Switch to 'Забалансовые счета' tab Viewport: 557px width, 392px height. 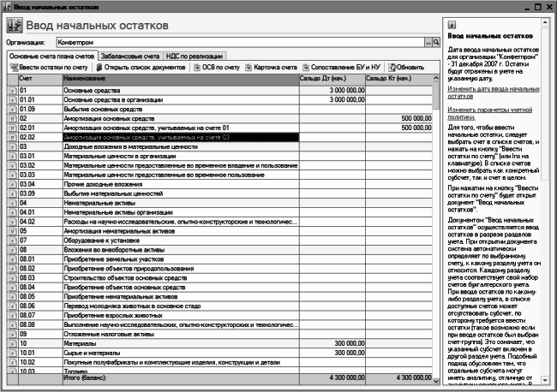(x=130, y=56)
